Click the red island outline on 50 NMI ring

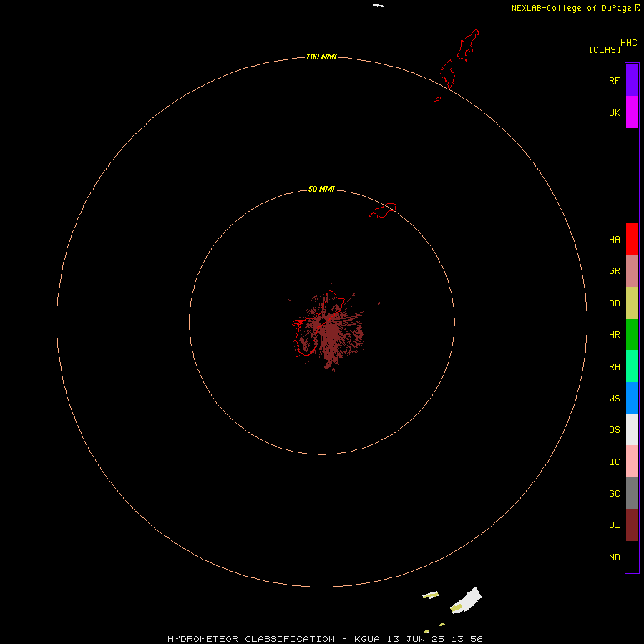(x=383, y=210)
